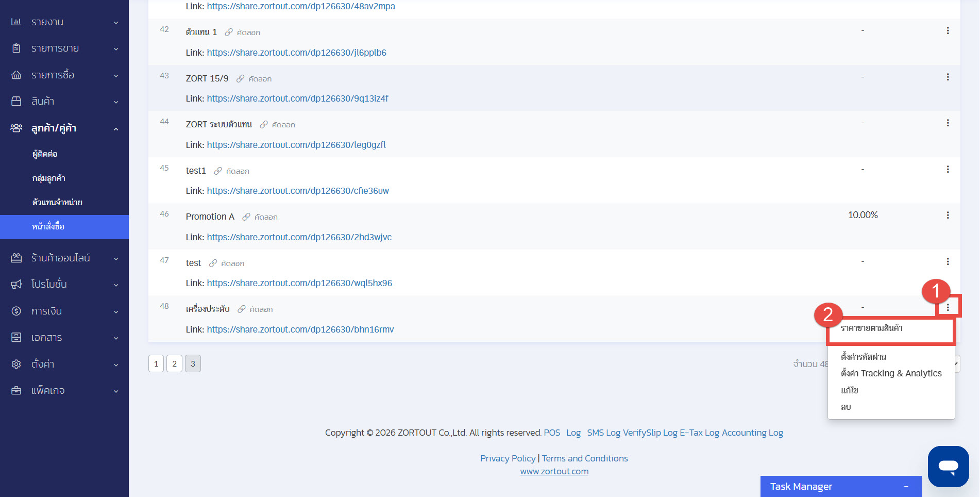
Task: Click the megaphone โปรโมชั่น icon in sidebar
Action: (x=16, y=284)
